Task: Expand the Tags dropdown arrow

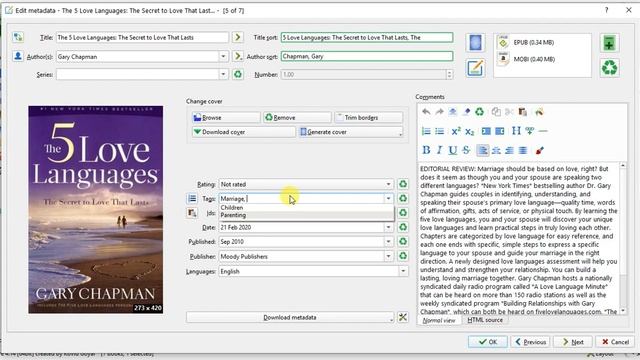Action: [x=388, y=198]
